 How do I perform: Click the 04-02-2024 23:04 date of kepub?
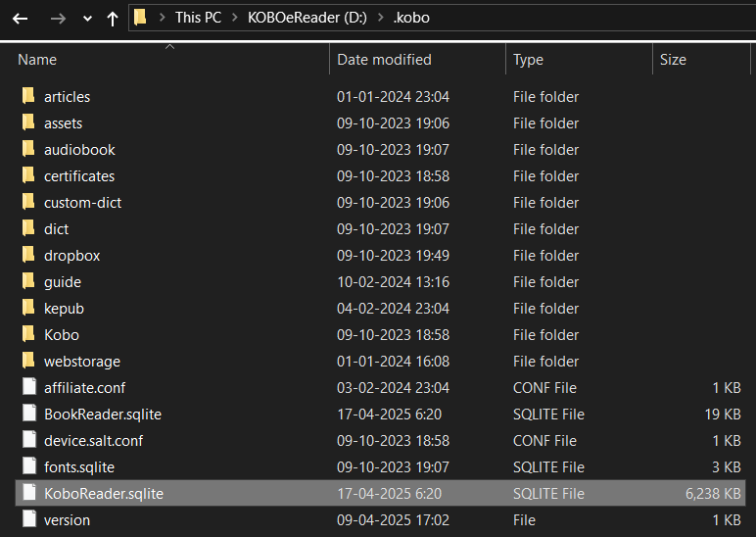pos(393,309)
